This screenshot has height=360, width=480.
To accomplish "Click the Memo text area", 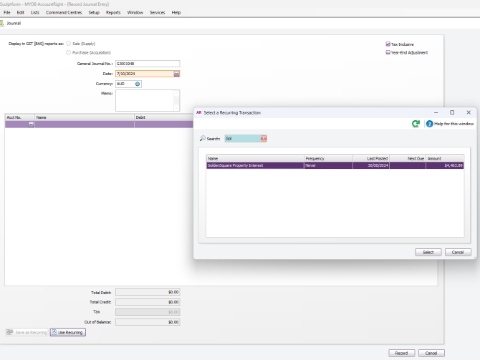I will coord(144,100).
